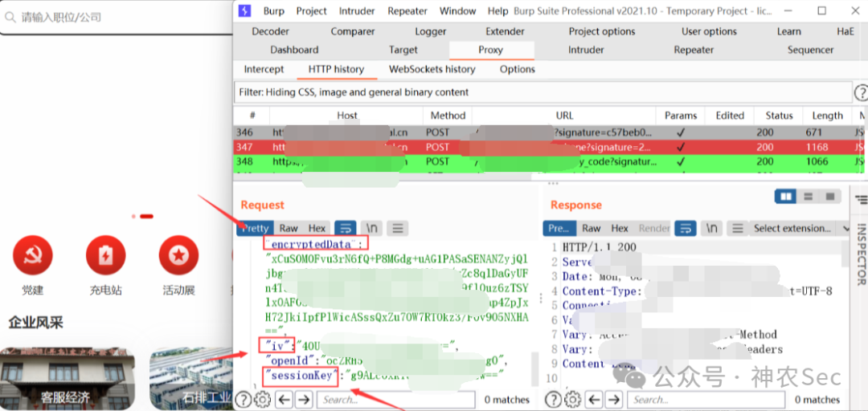The width and height of the screenshot is (868, 411).
Task: Open the 党建 red icon in the app
Action: pyautogui.click(x=33, y=255)
